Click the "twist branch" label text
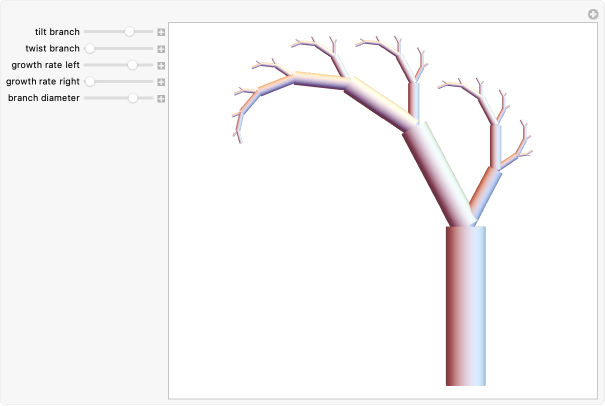The height and width of the screenshot is (406, 605). coord(52,48)
